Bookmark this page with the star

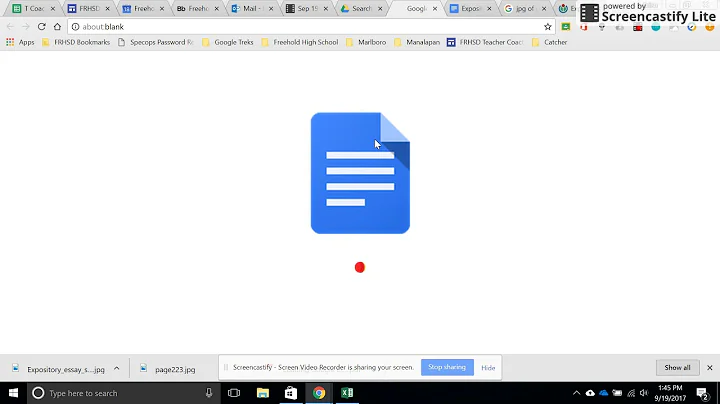click(547, 27)
